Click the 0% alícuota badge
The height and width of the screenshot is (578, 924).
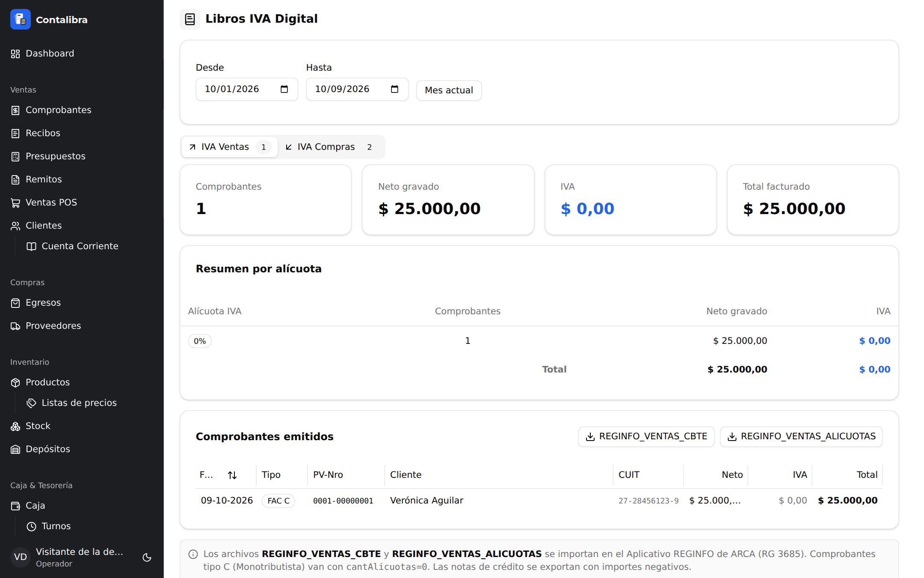tap(200, 341)
